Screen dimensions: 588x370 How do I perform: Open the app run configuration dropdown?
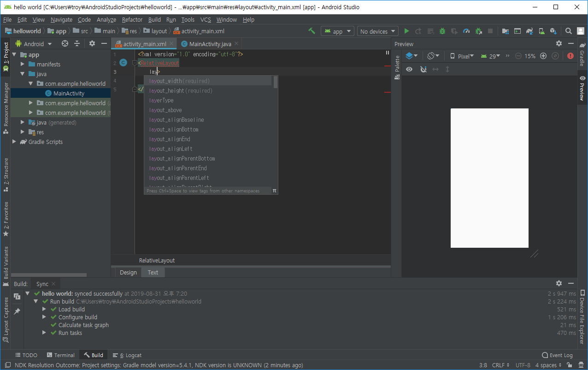pyautogui.click(x=337, y=31)
